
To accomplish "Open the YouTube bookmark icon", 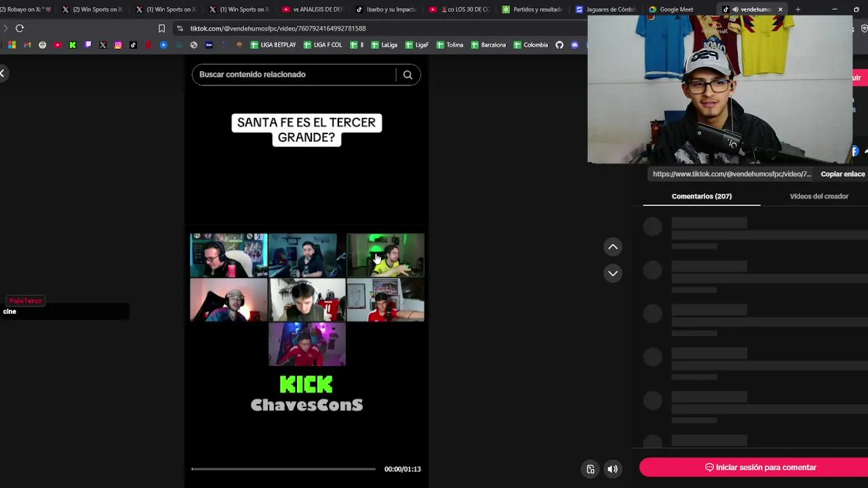I will tap(58, 45).
